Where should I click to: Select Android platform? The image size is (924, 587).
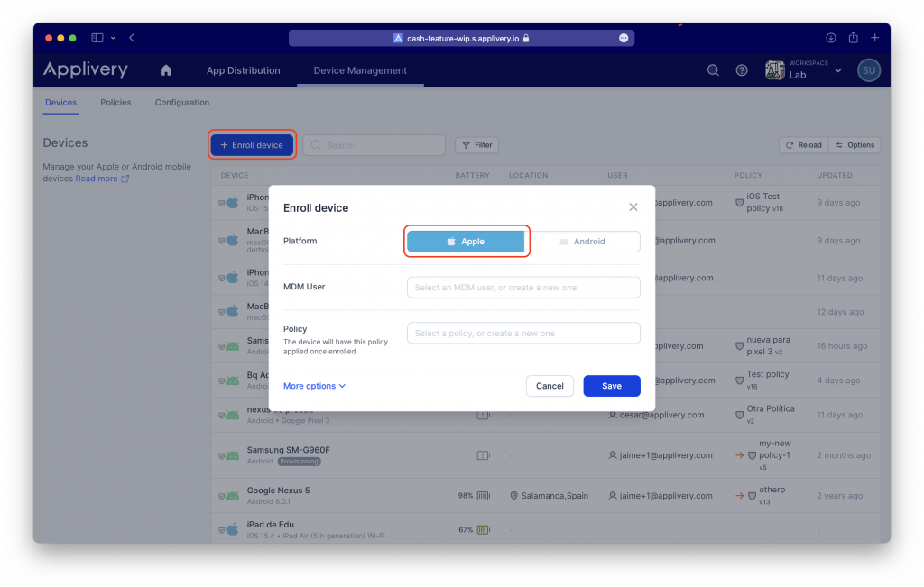(x=582, y=242)
